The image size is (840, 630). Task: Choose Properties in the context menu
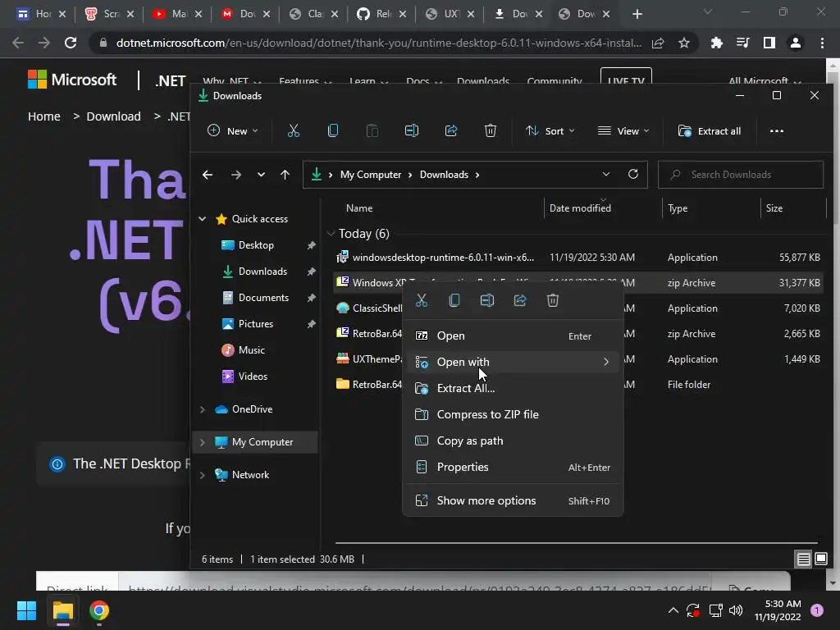coord(513,467)
